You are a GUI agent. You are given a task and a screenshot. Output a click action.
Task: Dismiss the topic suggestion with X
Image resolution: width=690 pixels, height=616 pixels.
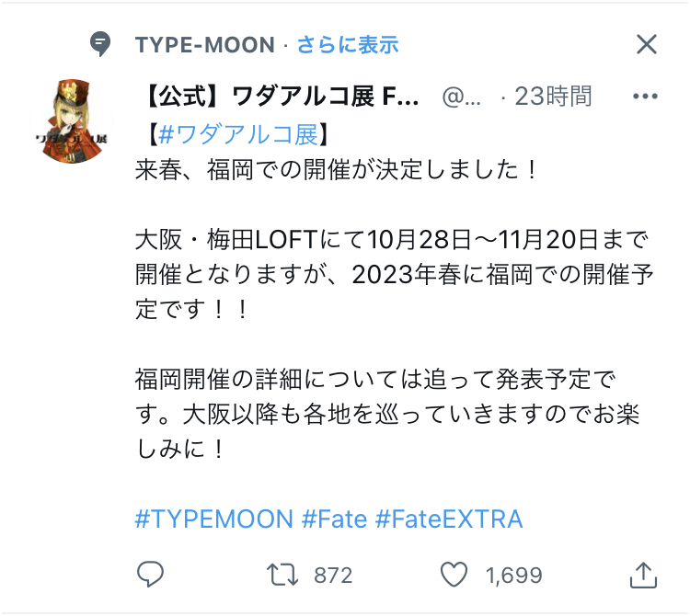point(647,44)
